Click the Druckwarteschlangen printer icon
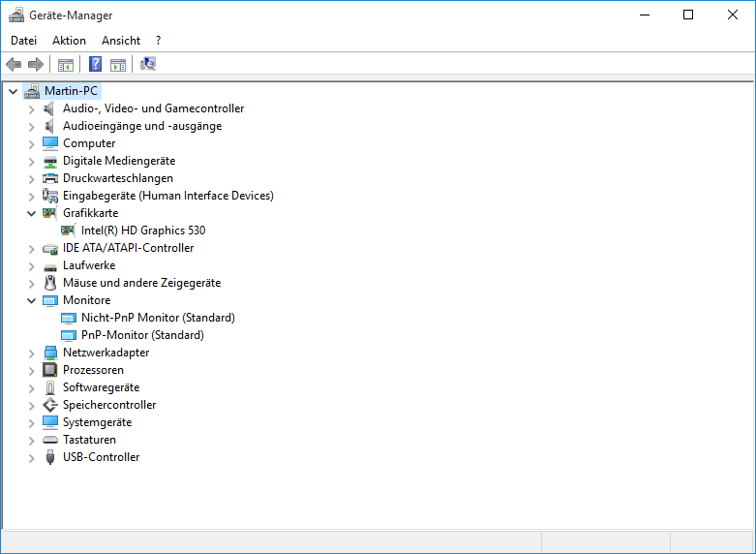 (50, 178)
